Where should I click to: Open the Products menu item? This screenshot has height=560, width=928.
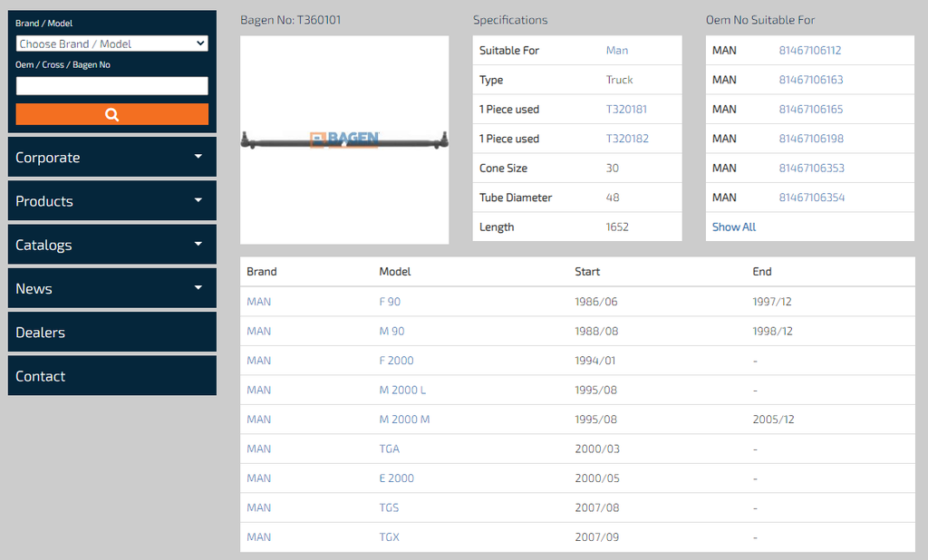pyautogui.click(x=111, y=200)
